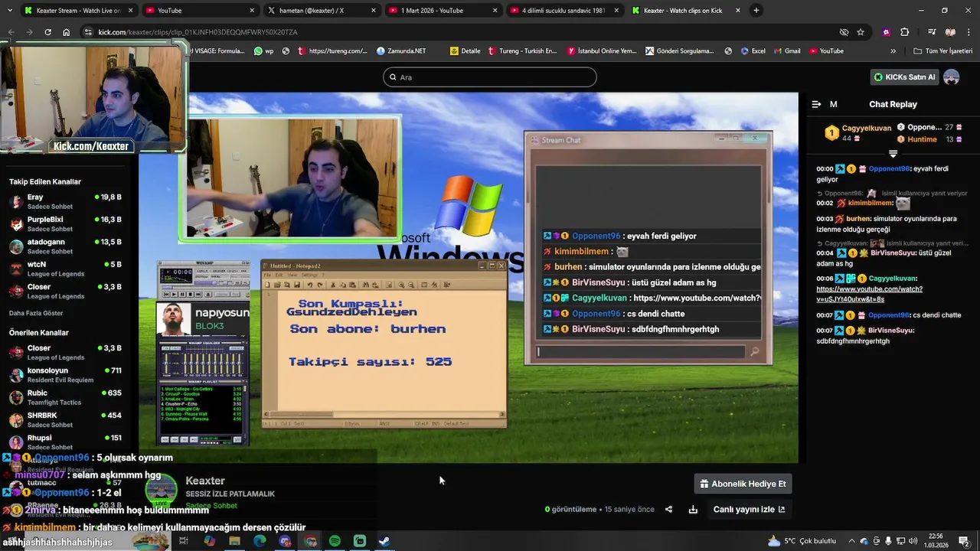The width and height of the screenshot is (980, 551).
Task: Click the eye-off tracking icon in address bar
Action: click(844, 32)
